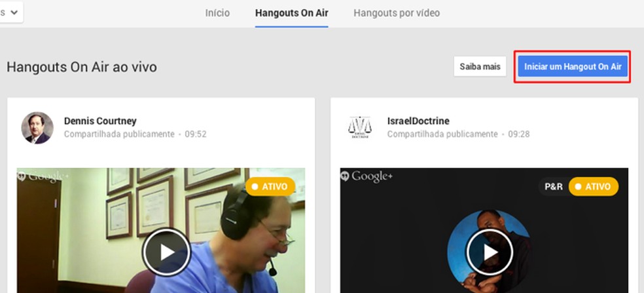Open Dennis Courtney's video thumbnail
This screenshot has width=644, height=293.
pyautogui.click(x=160, y=231)
